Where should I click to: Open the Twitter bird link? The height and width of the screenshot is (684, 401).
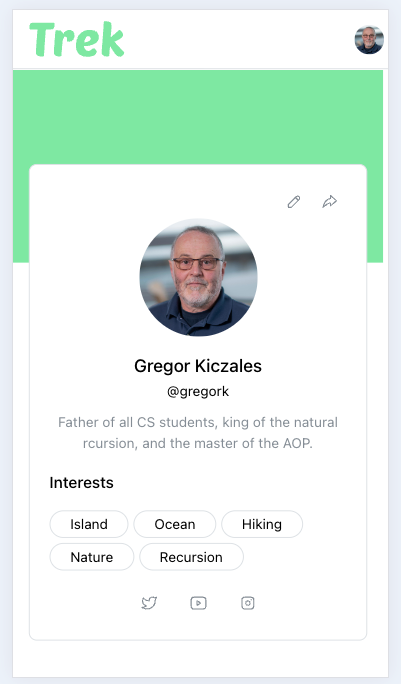tap(149, 603)
